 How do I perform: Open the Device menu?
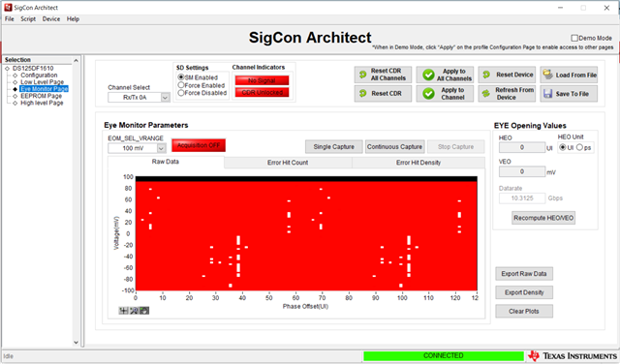(51, 19)
